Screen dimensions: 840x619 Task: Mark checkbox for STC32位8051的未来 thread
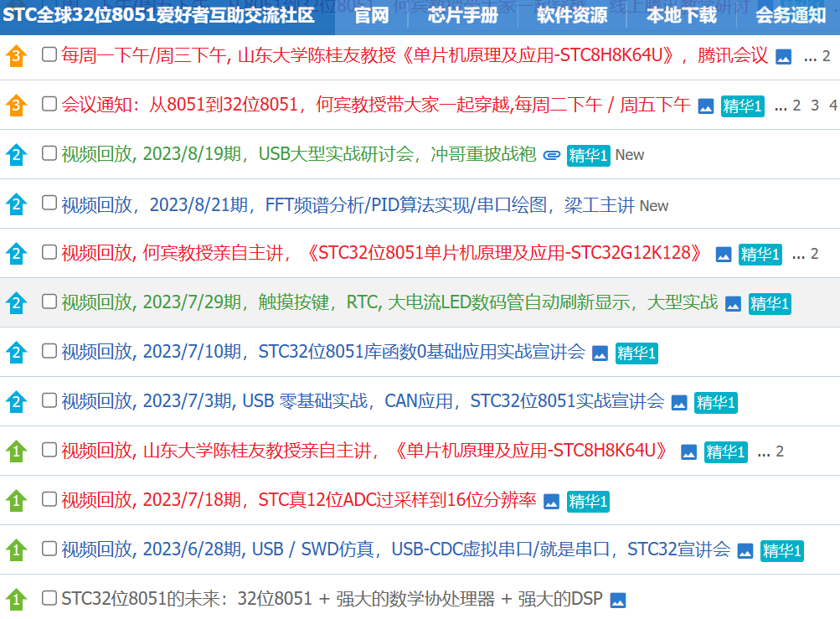click(x=49, y=597)
